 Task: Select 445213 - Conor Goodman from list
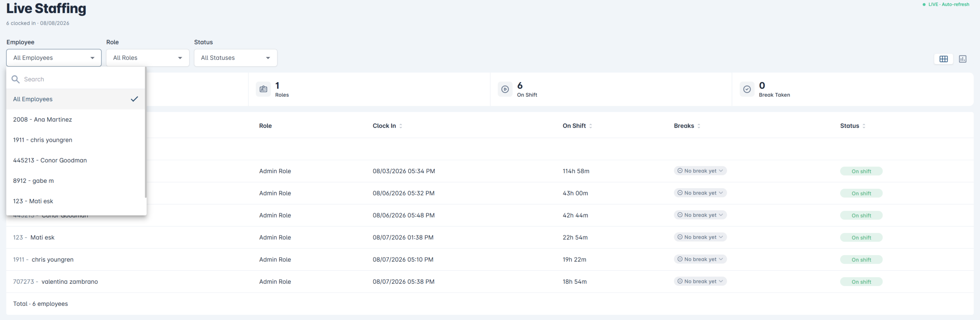click(75, 160)
